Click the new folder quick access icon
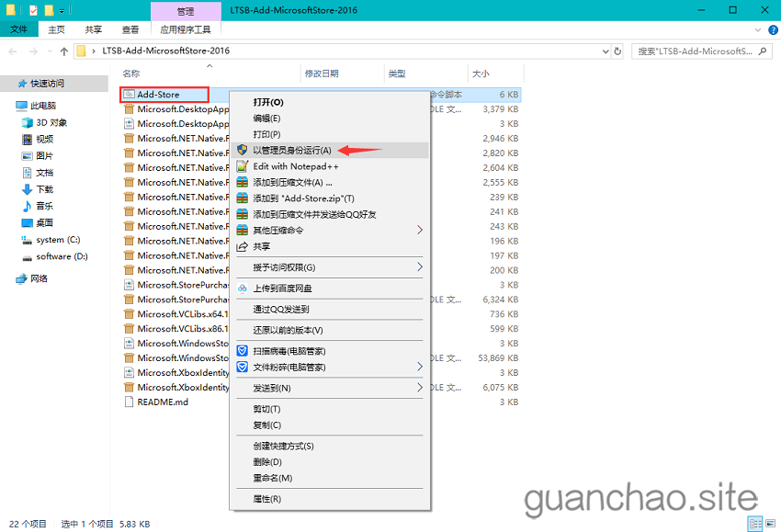This screenshot has height=532, width=781. click(49, 9)
